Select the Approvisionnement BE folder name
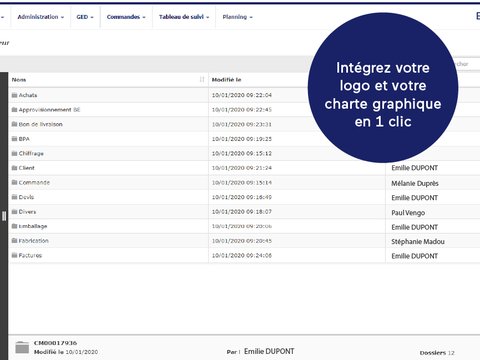Viewport: 480px width, 360px height. tap(49, 110)
